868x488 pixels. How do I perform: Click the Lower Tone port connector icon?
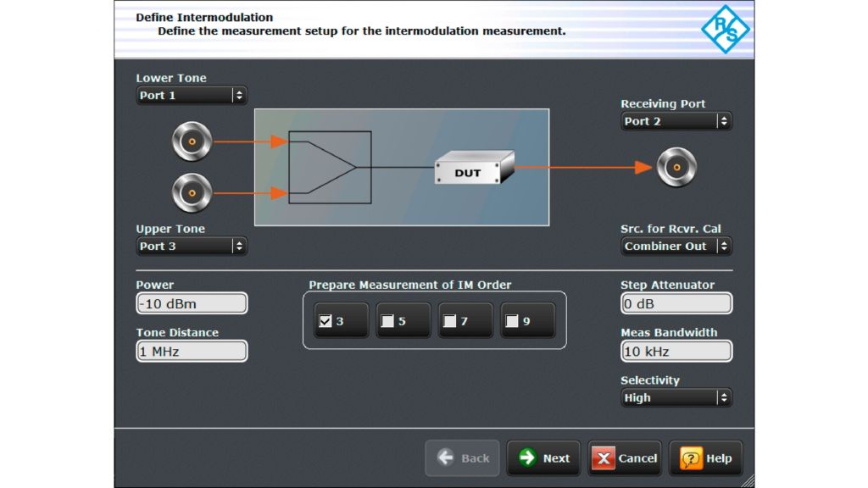192,141
